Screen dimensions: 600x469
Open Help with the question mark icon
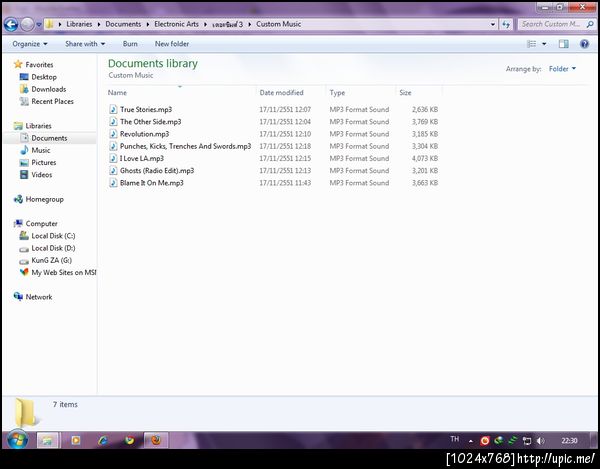point(584,44)
